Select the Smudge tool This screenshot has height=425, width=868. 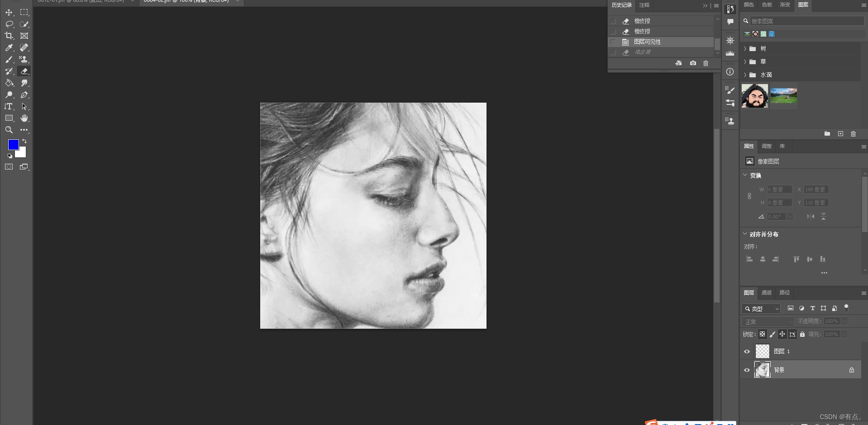pos(24,83)
